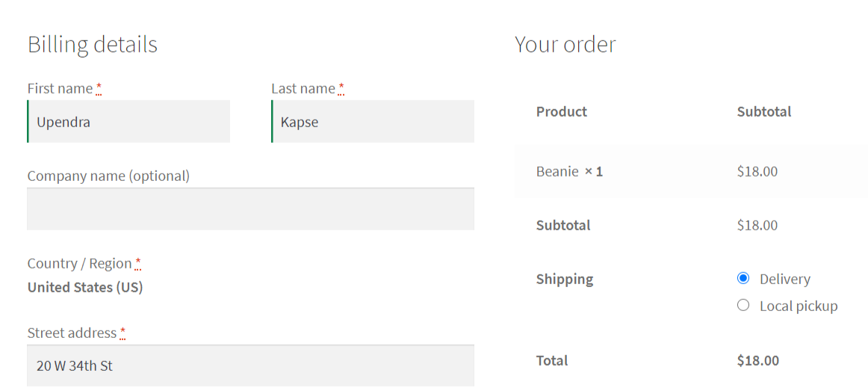Click the First name field containing Upendra
Image resolution: width=868 pixels, height=391 pixels.
click(128, 121)
